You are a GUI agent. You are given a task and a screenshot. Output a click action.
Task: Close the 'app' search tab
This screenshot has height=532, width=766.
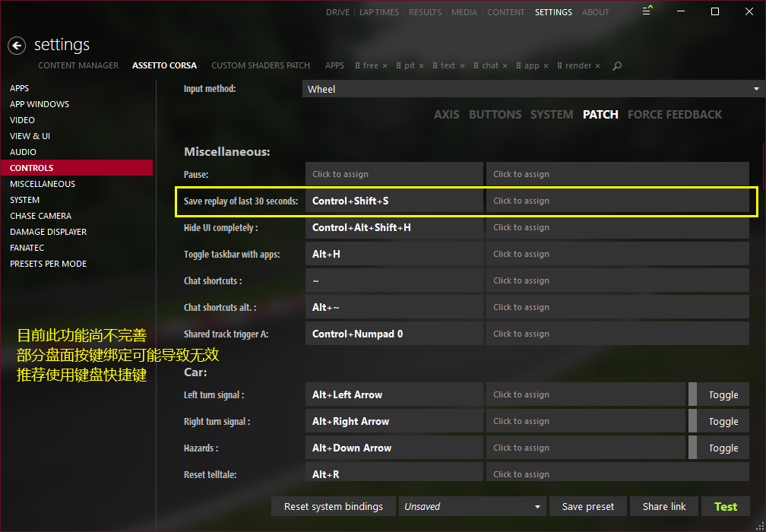click(x=546, y=65)
